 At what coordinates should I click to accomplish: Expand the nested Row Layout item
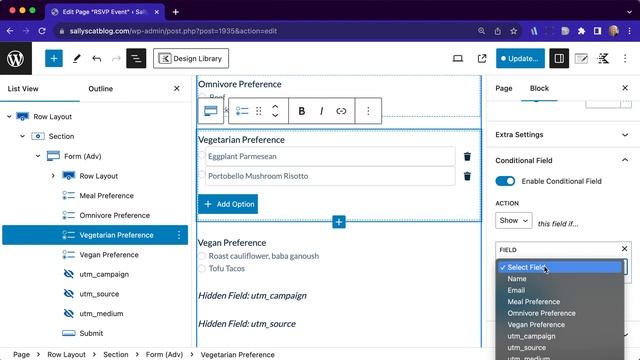click(x=53, y=176)
